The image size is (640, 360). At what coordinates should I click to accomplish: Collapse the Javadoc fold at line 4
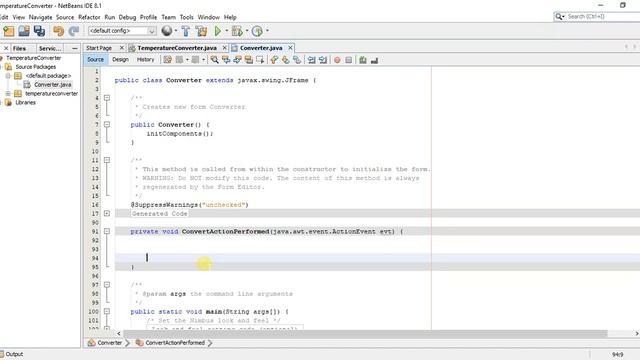coord(107,98)
